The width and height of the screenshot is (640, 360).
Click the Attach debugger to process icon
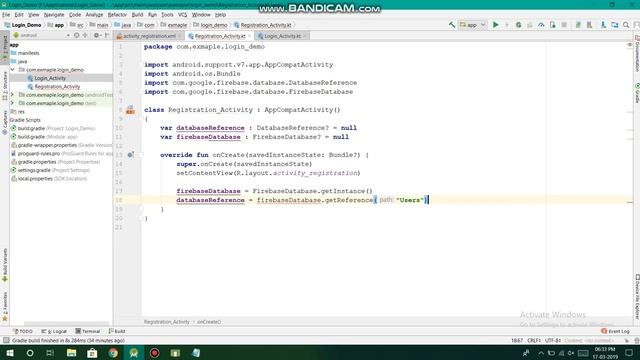tap(553, 25)
